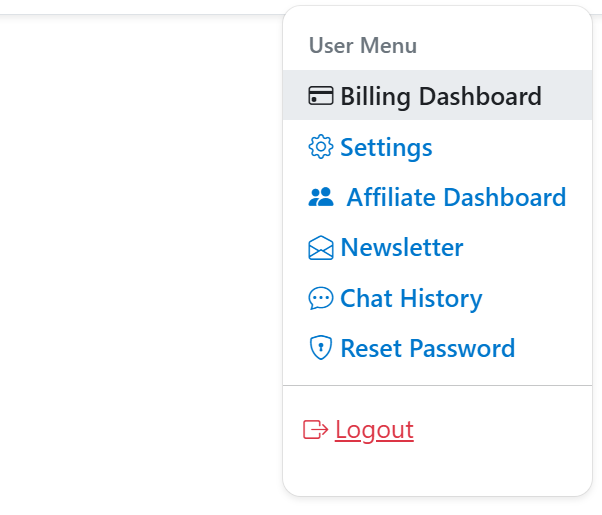Choose the Reset Password text link

tap(428, 348)
